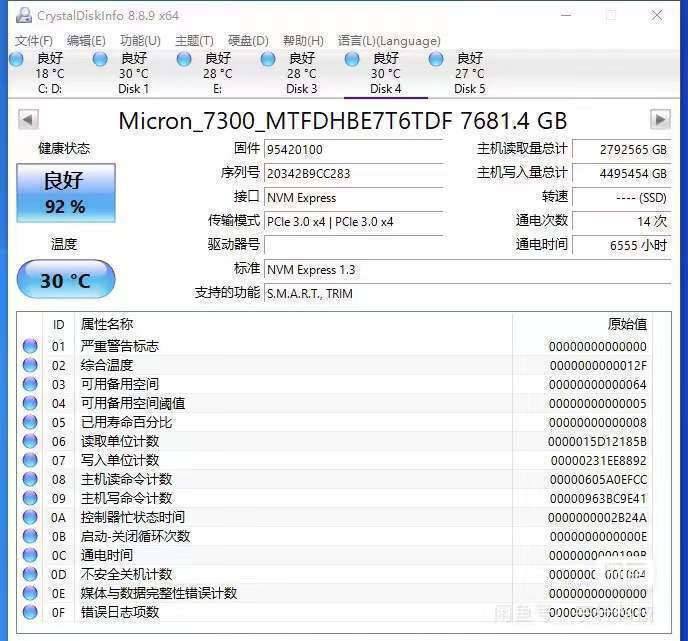Viewport: 688px width, 641px height.
Task: Open the 硬盘(D) menu
Action: click(x=248, y=41)
